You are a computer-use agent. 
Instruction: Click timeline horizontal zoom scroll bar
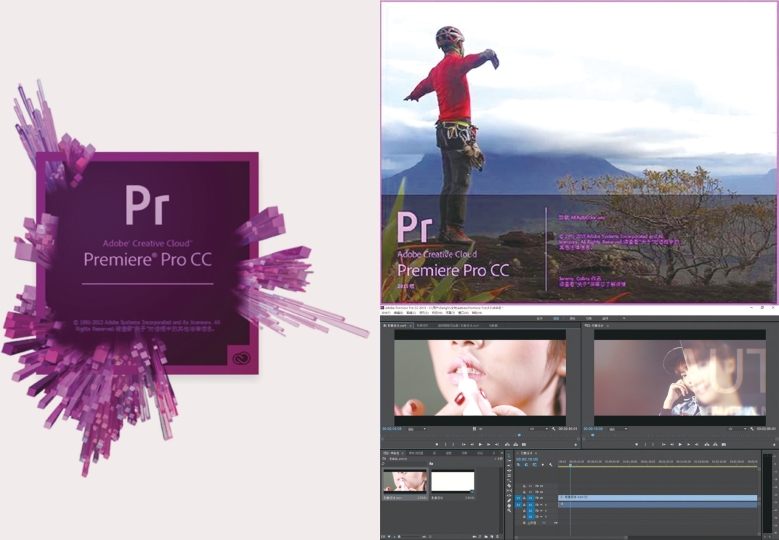click(571, 538)
